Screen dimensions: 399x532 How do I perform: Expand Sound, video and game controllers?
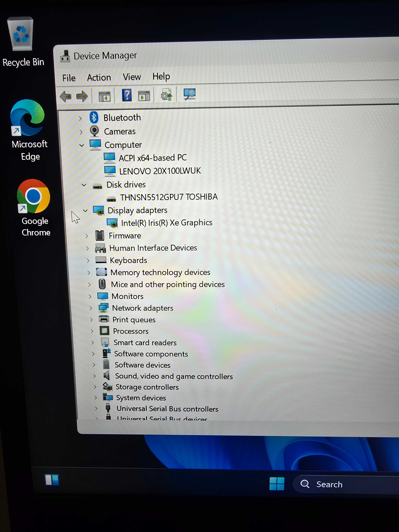coord(95,376)
